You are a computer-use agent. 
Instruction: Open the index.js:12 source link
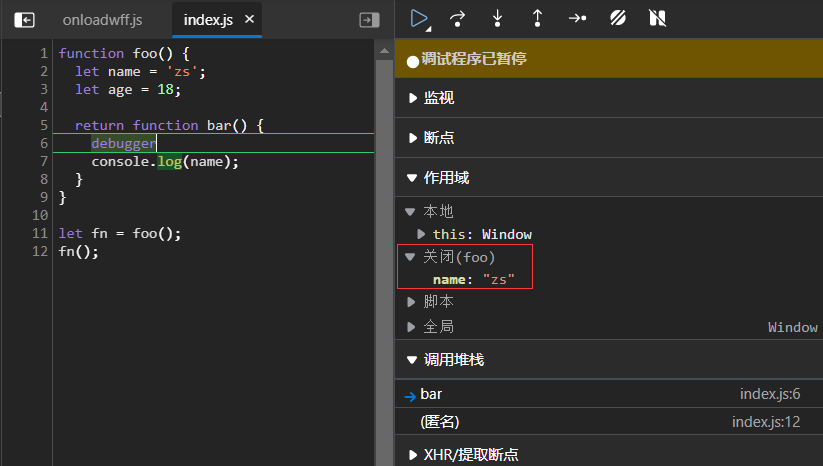pos(766,421)
